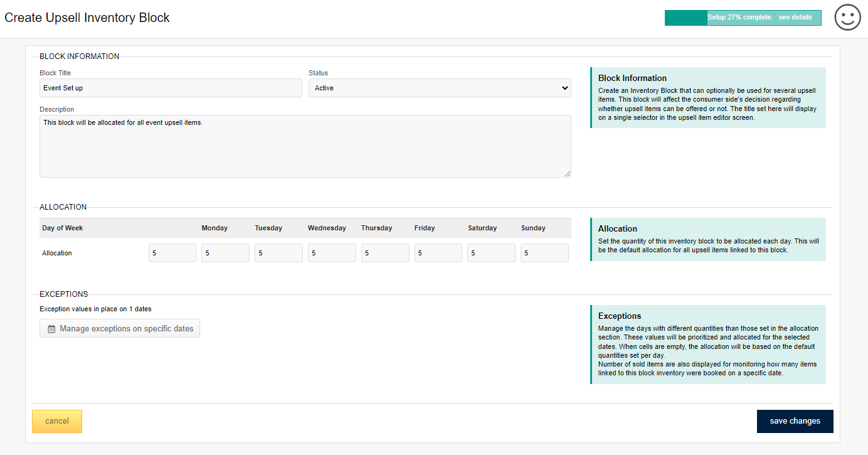Click the Monday column header text
This screenshot has width=868, height=455.
(x=214, y=228)
